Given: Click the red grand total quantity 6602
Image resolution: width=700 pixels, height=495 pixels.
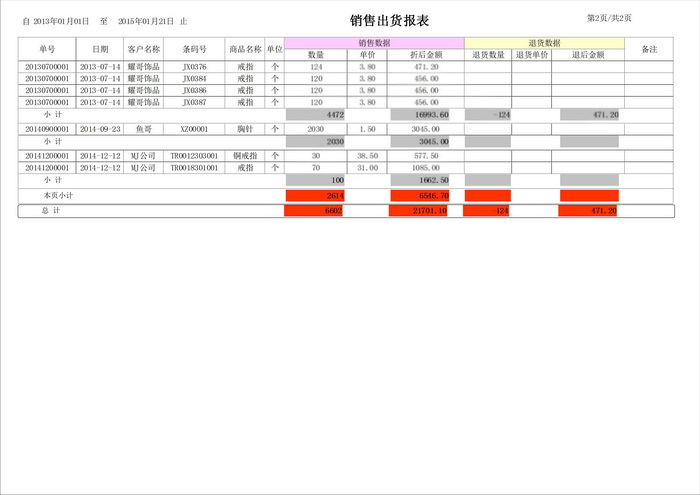Looking at the screenshot, I should tap(313, 211).
